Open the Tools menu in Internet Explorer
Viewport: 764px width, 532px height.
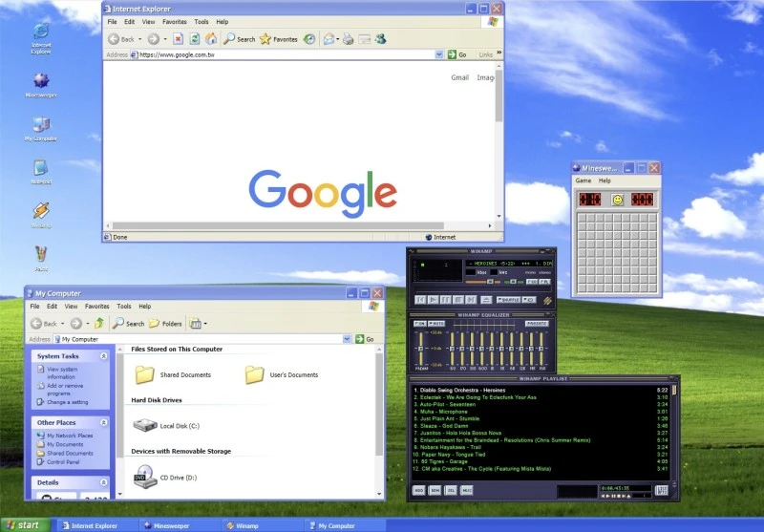click(x=202, y=22)
